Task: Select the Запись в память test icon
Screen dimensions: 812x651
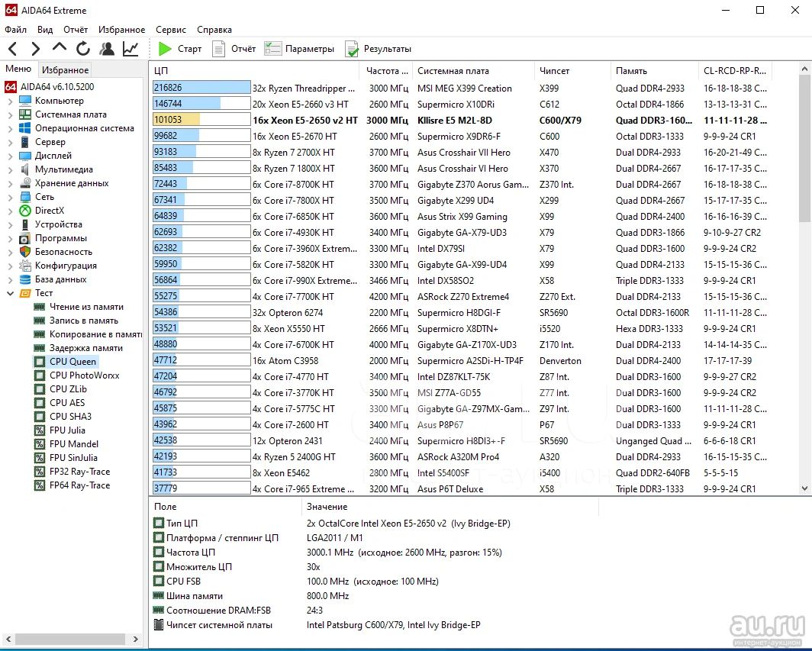Action: tap(40, 321)
